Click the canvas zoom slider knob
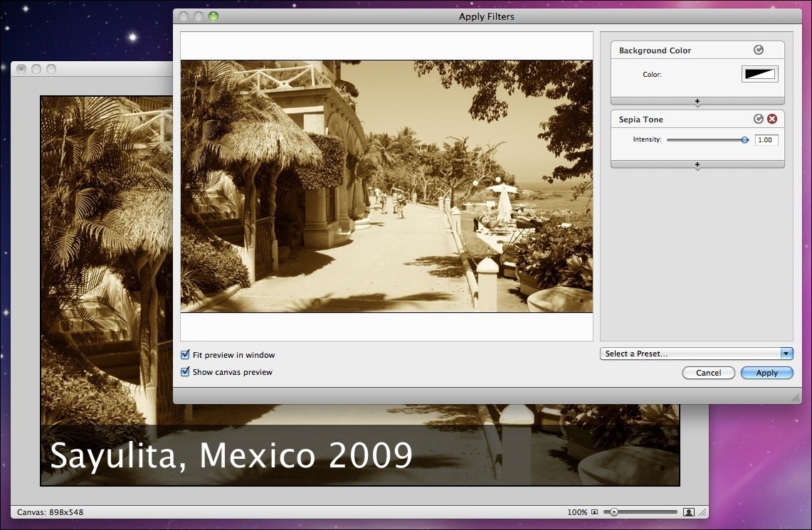Screen dimensions: 812x530 (x=613, y=512)
